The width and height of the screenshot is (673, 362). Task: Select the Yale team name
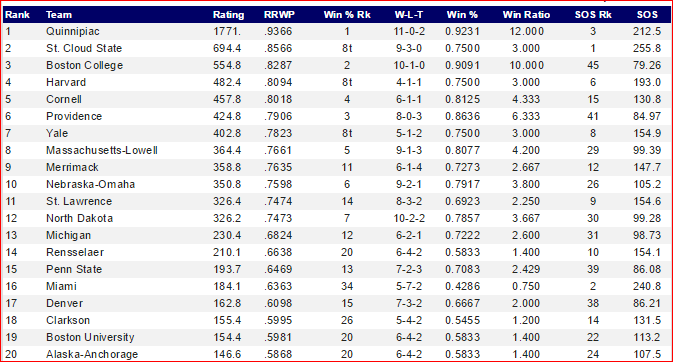pyautogui.click(x=57, y=133)
